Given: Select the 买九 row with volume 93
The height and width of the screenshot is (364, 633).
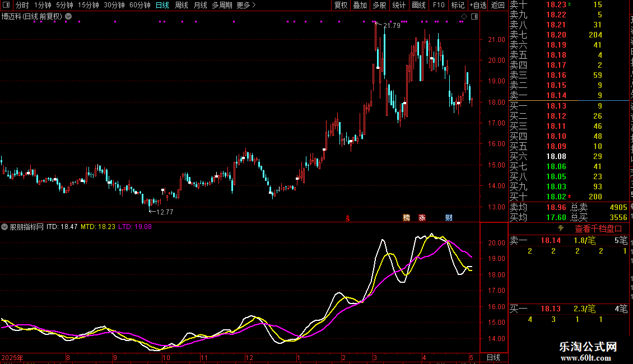Looking at the screenshot, I should (x=569, y=186).
